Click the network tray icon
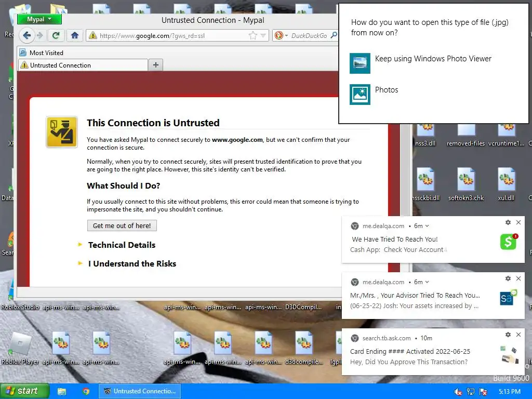Viewport: 532px width, 399px height. click(471, 392)
